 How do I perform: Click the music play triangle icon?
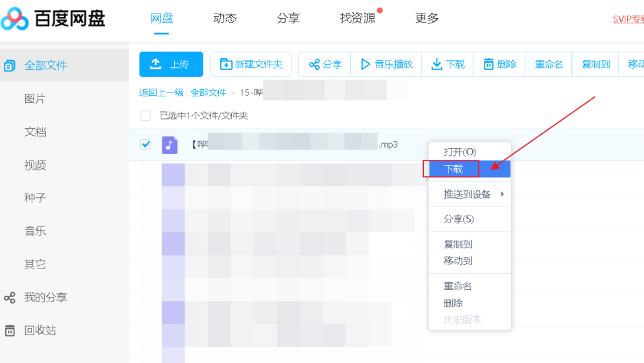365,64
